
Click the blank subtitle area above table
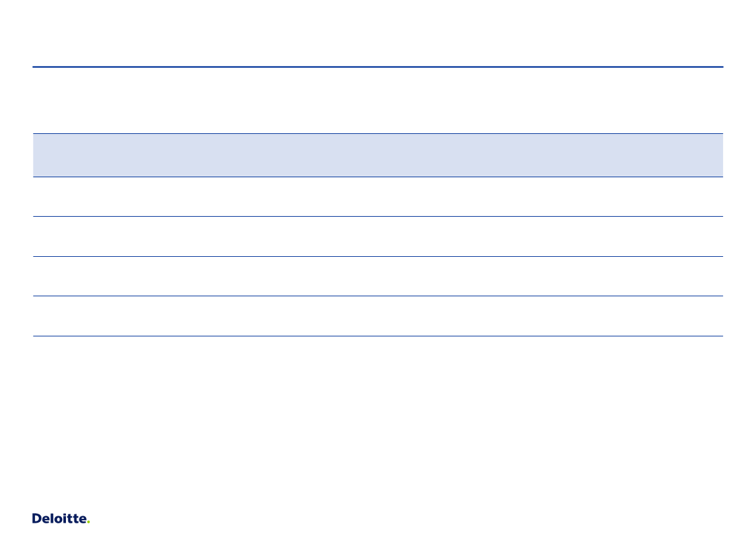point(378,100)
